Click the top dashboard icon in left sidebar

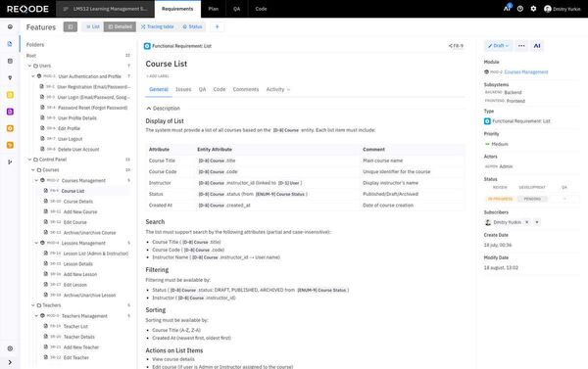pos(10,27)
